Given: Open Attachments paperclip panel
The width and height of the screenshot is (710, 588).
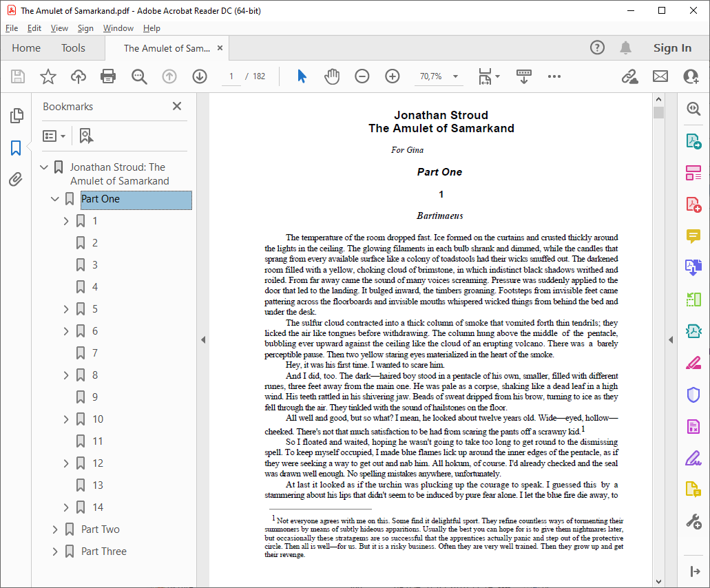Looking at the screenshot, I should point(15,179).
